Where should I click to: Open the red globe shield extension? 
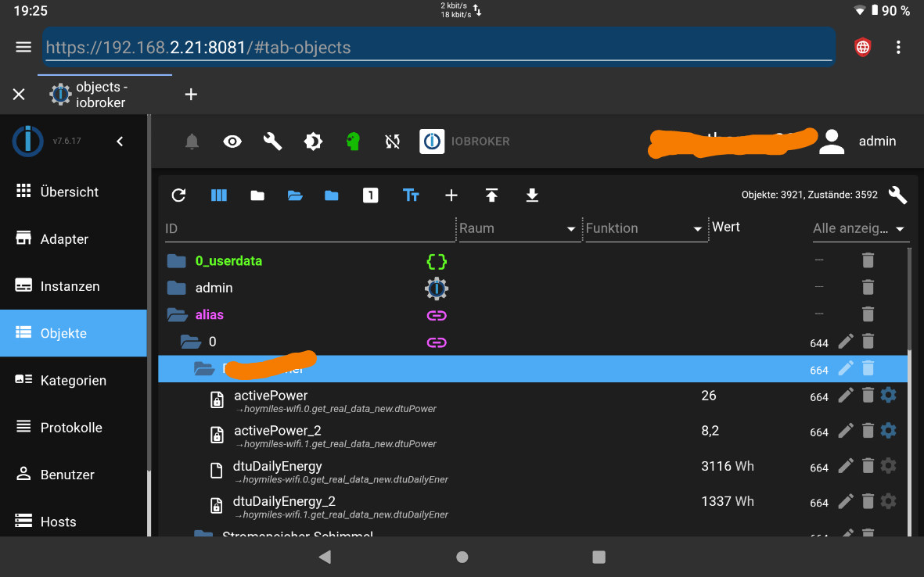coord(863,47)
